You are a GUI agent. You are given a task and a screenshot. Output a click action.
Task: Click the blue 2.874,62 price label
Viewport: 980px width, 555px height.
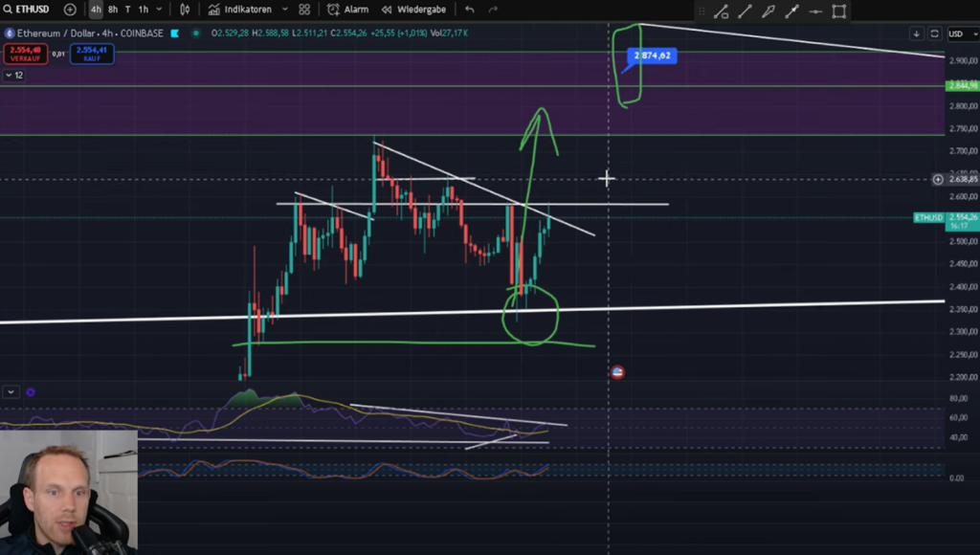click(x=652, y=55)
